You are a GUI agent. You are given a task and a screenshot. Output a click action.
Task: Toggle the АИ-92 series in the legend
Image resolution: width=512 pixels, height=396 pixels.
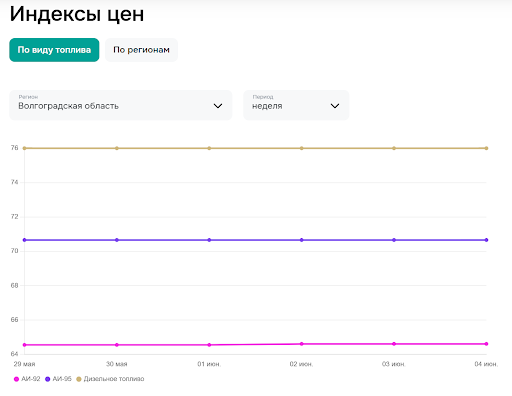click(x=27, y=379)
